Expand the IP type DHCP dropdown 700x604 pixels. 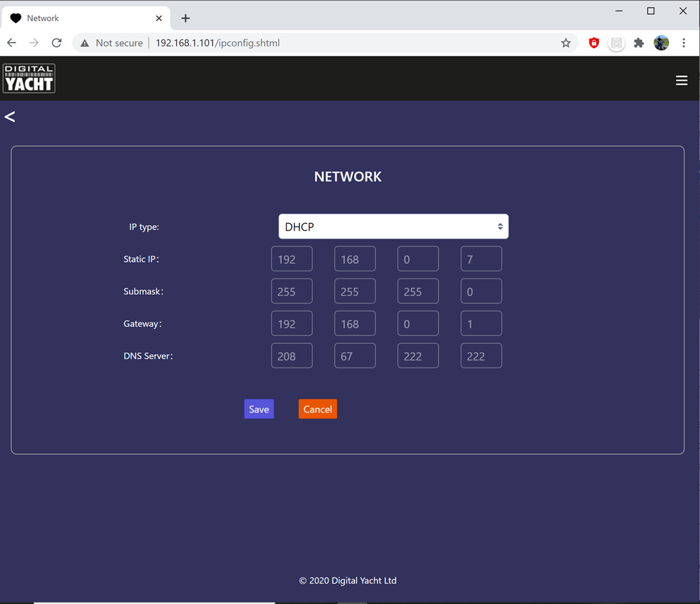393,227
